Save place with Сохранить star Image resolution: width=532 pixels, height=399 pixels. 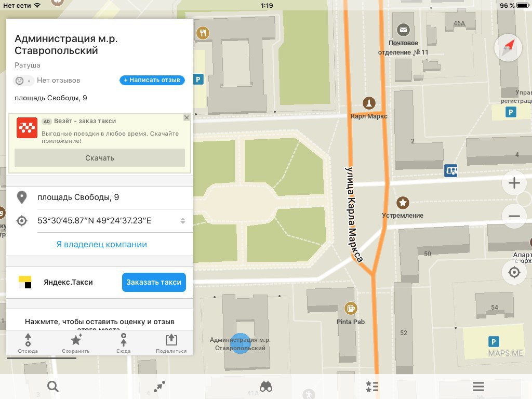click(76, 343)
